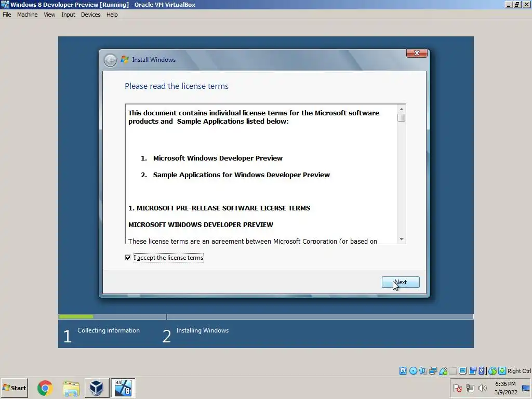Click the 'Collecting information' step label
Image resolution: width=532 pixels, height=399 pixels.
[x=109, y=330]
